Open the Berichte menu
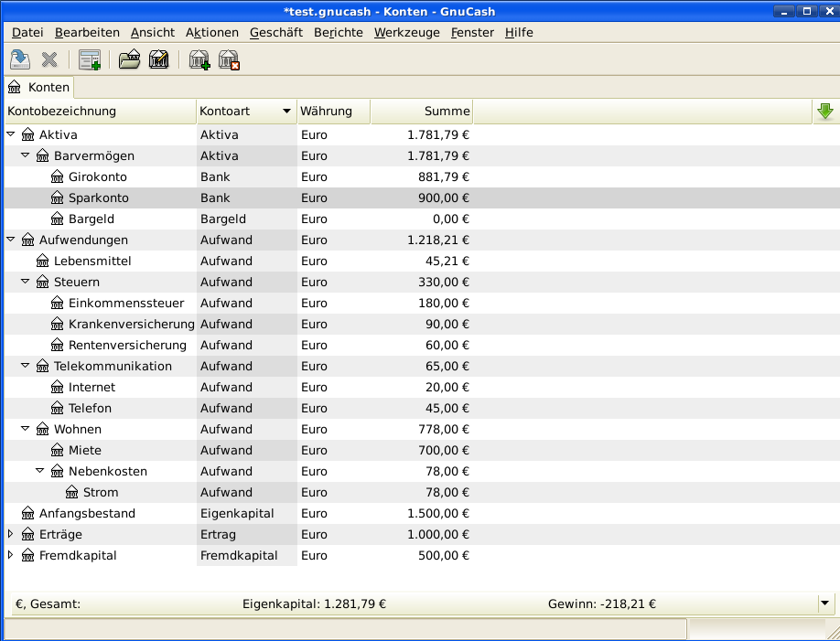 [338, 32]
